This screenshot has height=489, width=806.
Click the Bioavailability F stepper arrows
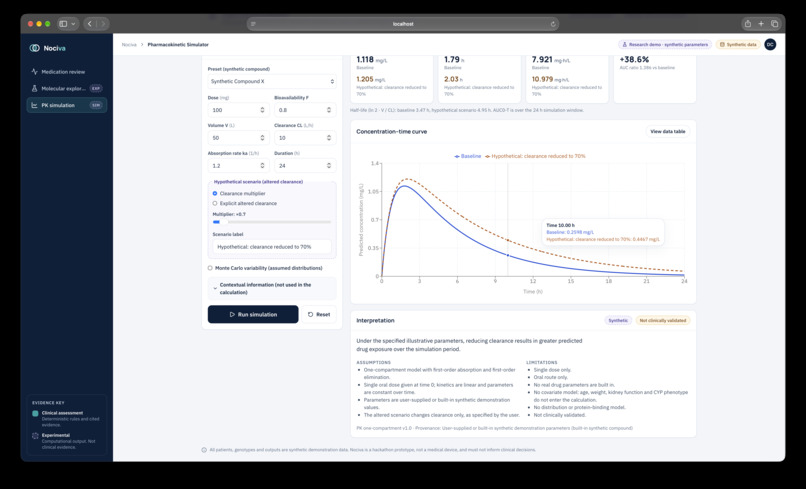[x=329, y=110]
